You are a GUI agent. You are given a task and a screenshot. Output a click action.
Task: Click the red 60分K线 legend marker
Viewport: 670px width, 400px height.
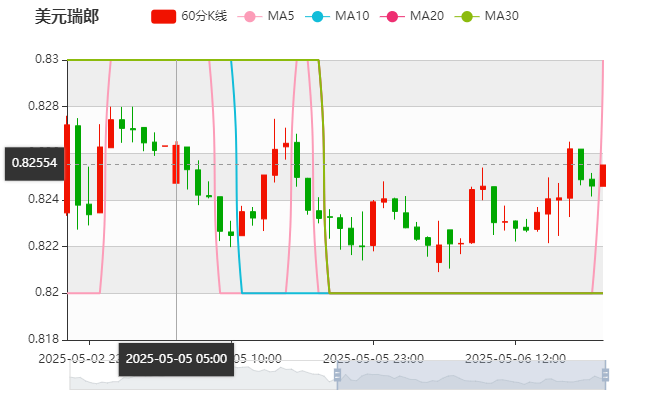[163, 17]
